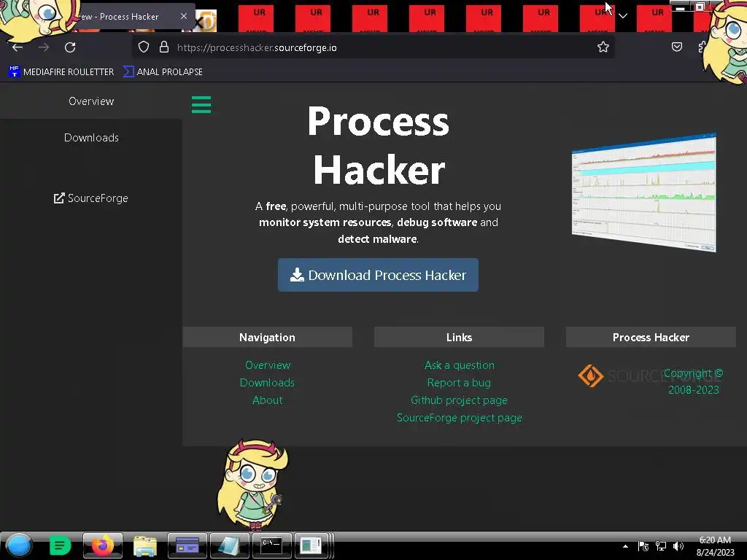Open SourceForge project page link
The width and height of the screenshot is (747, 560).
(x=460, y=418)
